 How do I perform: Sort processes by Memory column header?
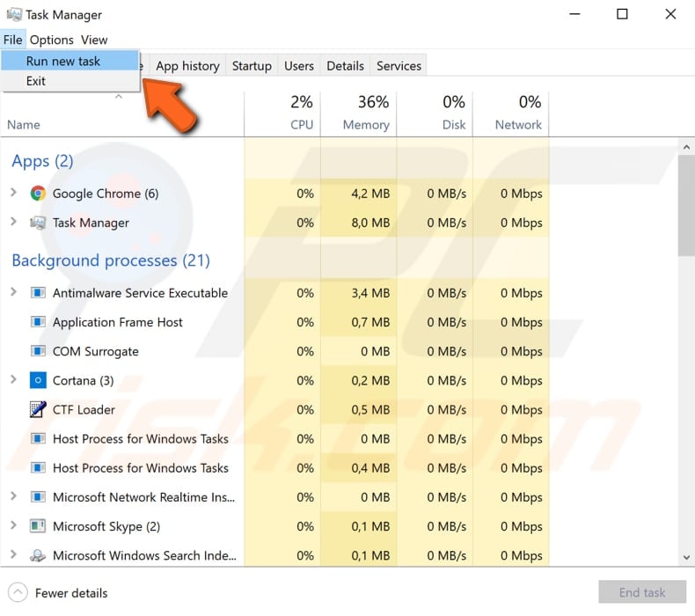pos(366,124)
